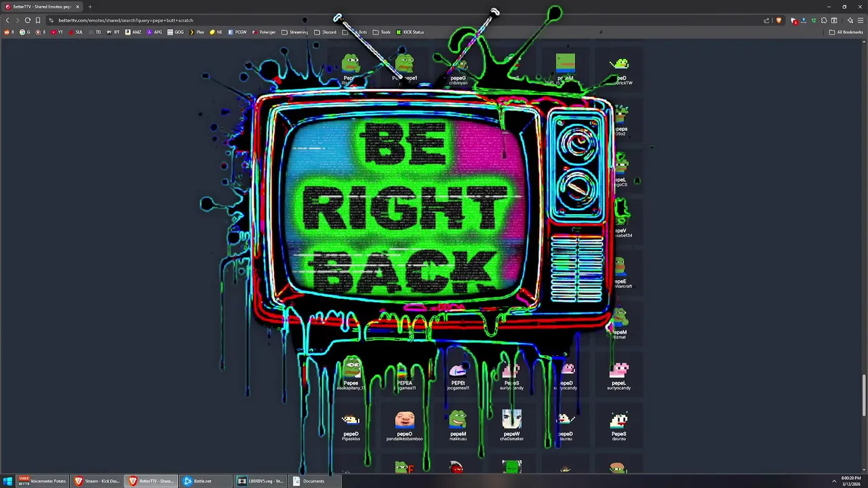
Task: Click the page vertical scrollbar
Action: pos(864,395)
